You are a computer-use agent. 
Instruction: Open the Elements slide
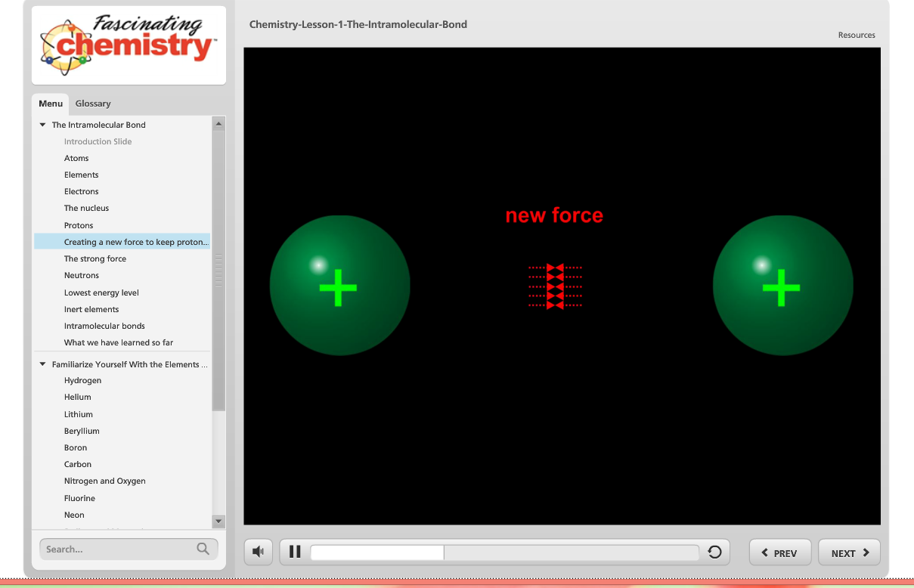[x=81, y=175]
